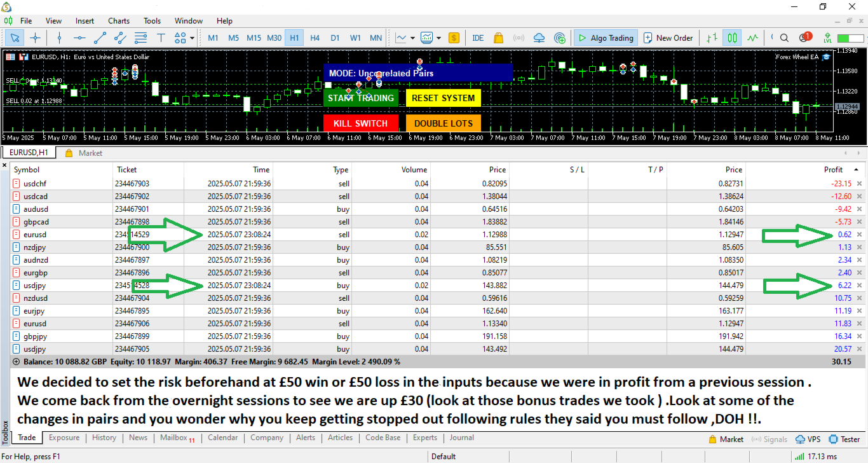Activate the crosshair tool
868x463 pixels.
36,38
